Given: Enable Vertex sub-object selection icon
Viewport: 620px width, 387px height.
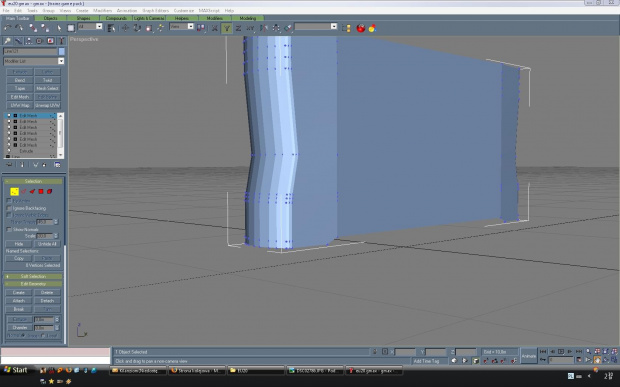Looking at the screenshot, I should pos(14,191).
